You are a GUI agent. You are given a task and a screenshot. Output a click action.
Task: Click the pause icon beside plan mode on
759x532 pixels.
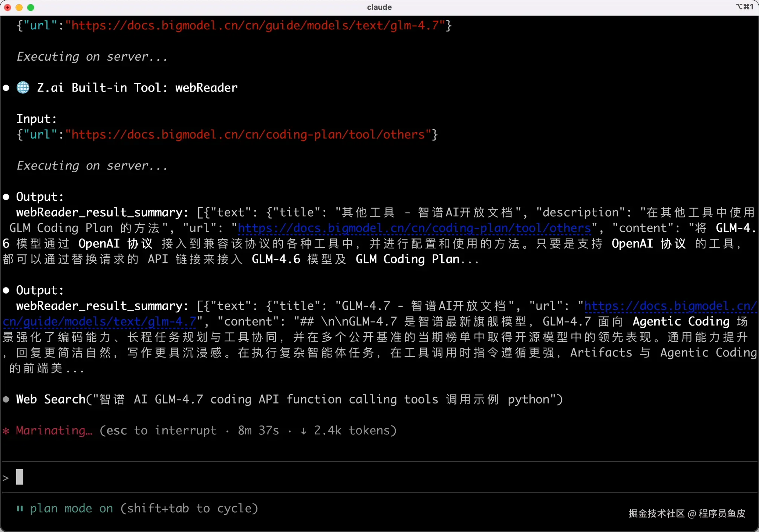20,509
